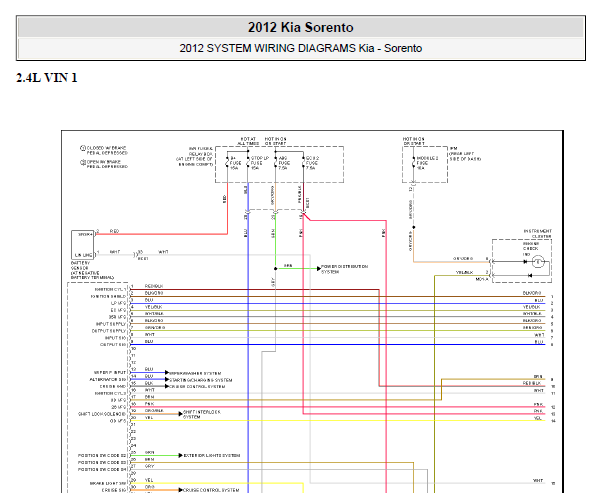The width and height of the screenshot is (605, 493).
Task: Click the exterior lights system arrowhead
Action: (x=181, y=456)
